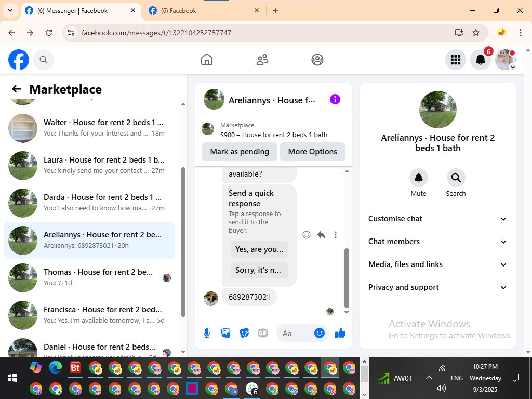Open the Facebook logo home link
Viewport: 532px width, 399px height.
click(x=19, y=60)
